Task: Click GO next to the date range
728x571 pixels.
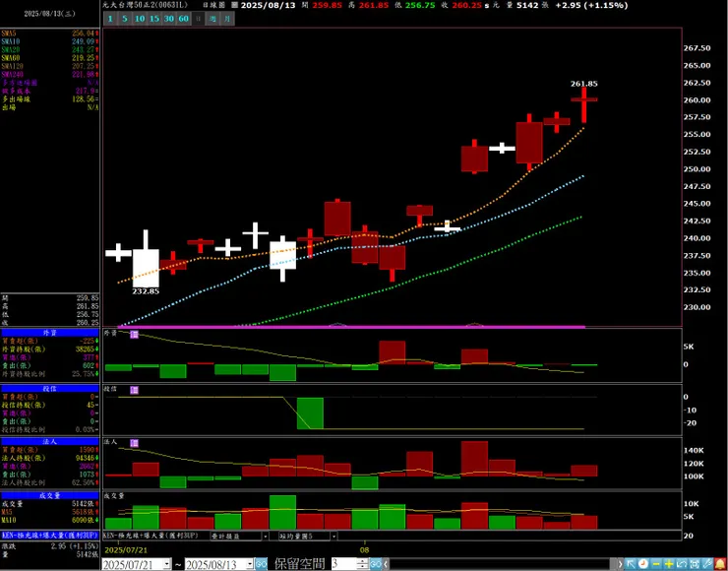Action: click(x=262, y=564)
